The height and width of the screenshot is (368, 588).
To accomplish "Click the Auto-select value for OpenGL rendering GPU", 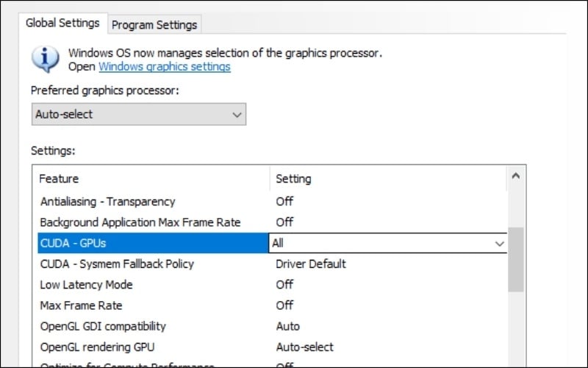I will [x=304, y=347].
